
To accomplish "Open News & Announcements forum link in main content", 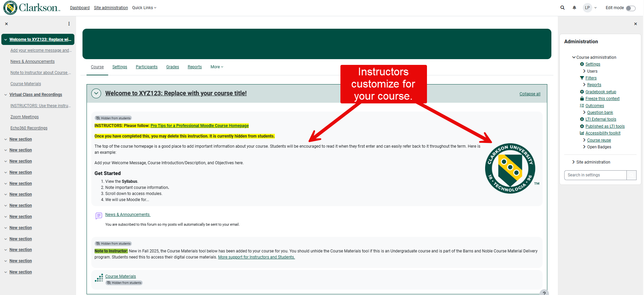I will 128,215.
